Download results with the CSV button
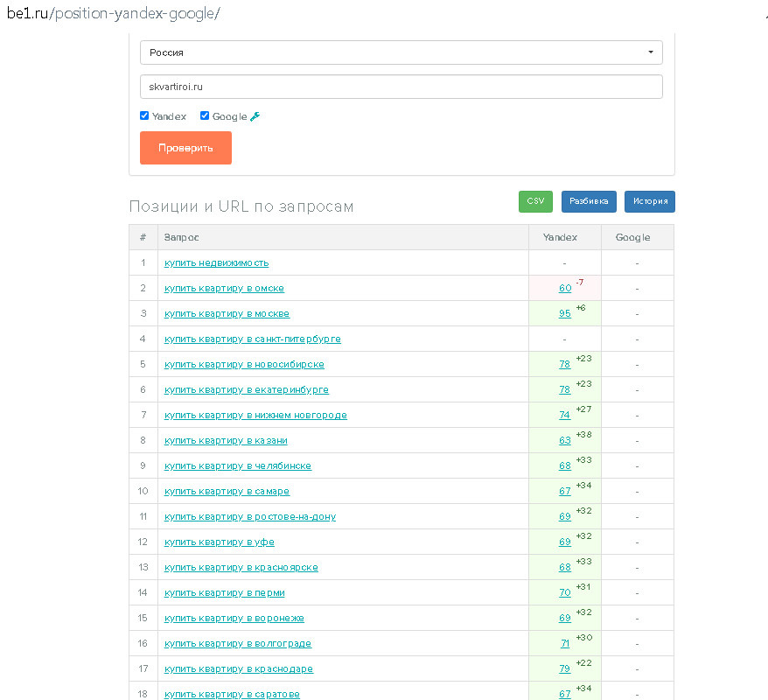 [535, 201]
